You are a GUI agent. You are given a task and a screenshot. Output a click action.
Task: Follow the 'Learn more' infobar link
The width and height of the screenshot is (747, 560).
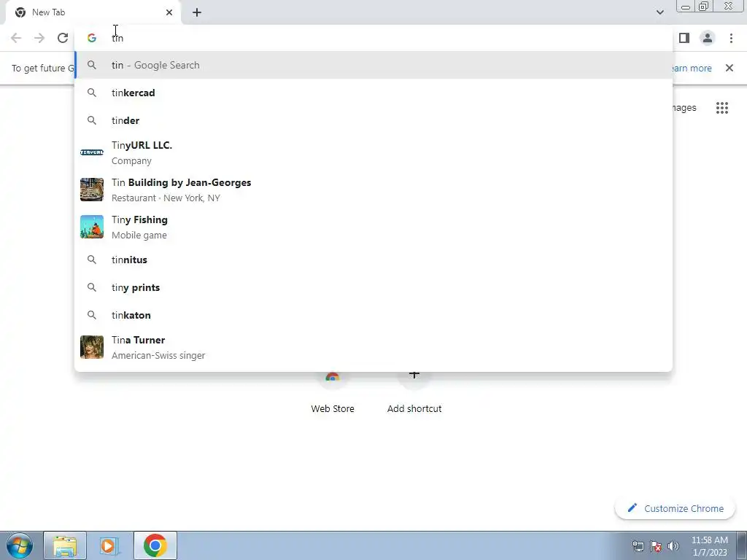690,68
